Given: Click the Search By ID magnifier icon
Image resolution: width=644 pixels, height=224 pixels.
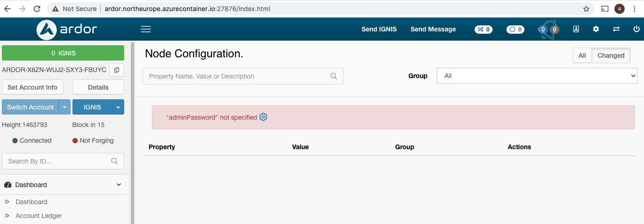Looking at the screenshot, I should pos(114,161).
